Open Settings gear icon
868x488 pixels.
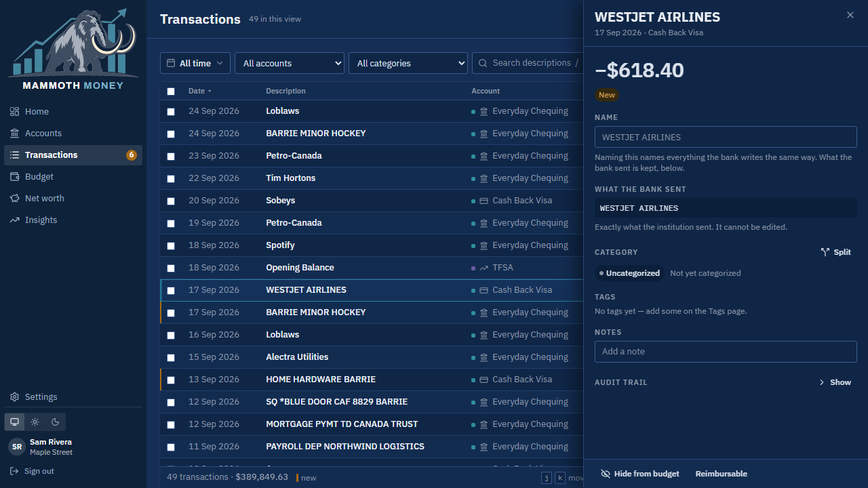15,397
